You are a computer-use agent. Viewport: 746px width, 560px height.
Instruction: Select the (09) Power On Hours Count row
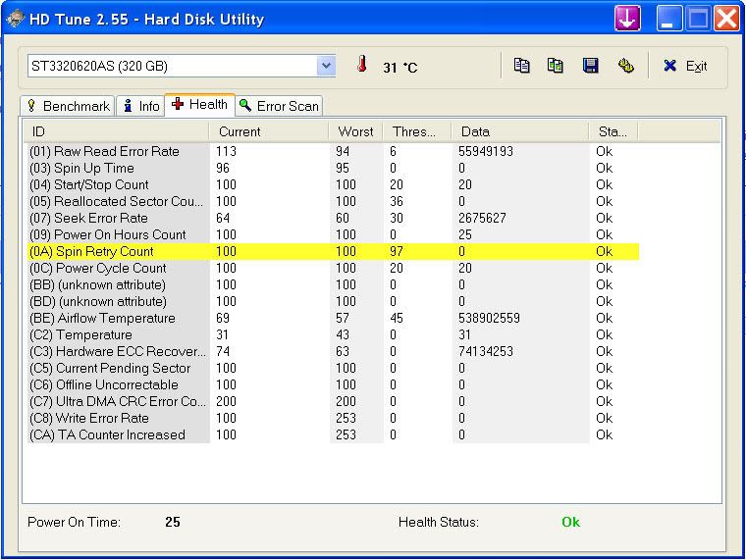click(x=333, y=234)
